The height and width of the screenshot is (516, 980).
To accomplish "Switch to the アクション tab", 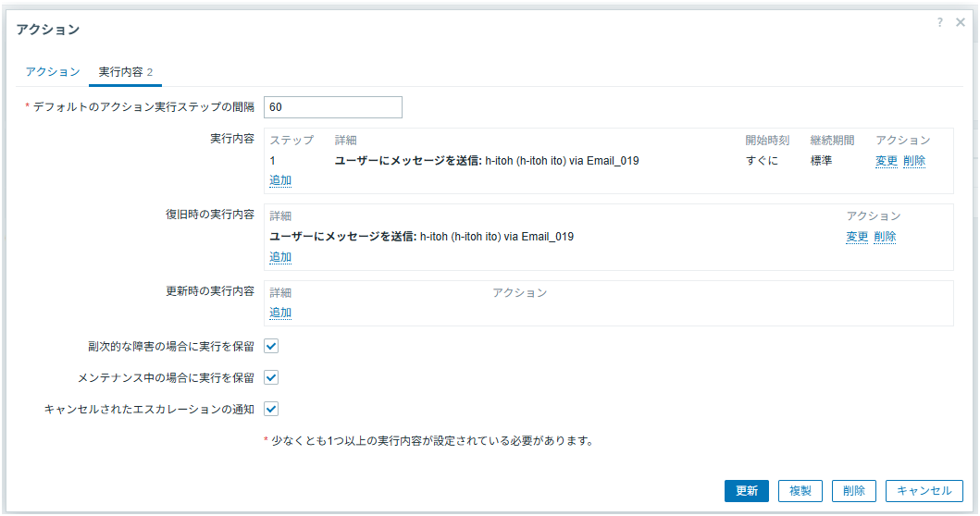I will (x=52, y=72).
